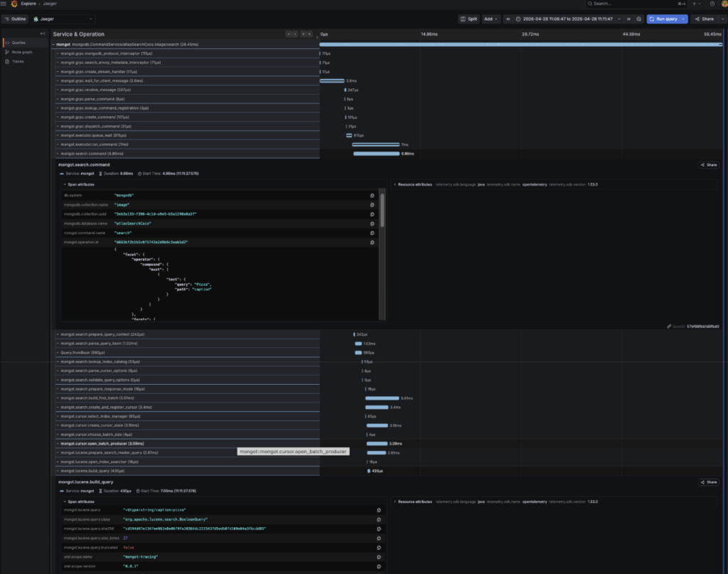728x574 pixels.
Task: Click the root span 59.45ms timeline bar
Action: point(521,45)
